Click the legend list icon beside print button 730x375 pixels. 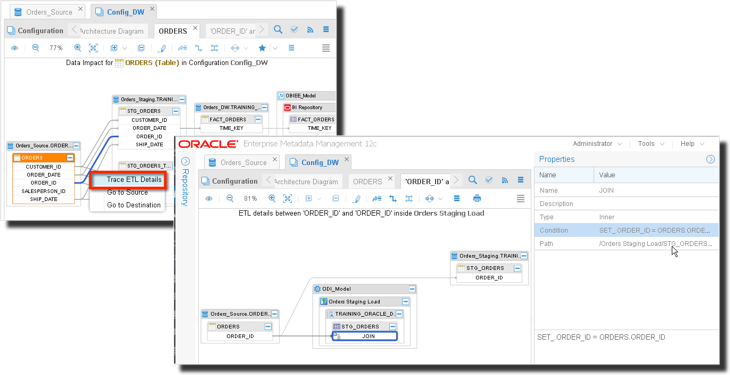click(x=457, y=198)
